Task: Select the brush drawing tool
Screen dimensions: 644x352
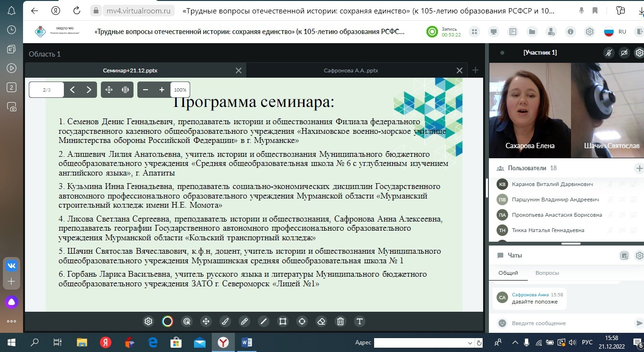Action: (x=225, y=321)
